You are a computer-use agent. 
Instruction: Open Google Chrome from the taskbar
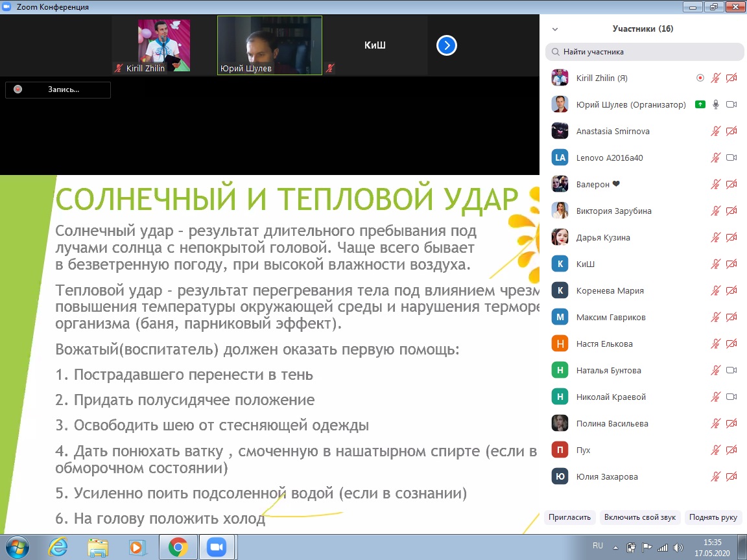click(x=178, y=548)
